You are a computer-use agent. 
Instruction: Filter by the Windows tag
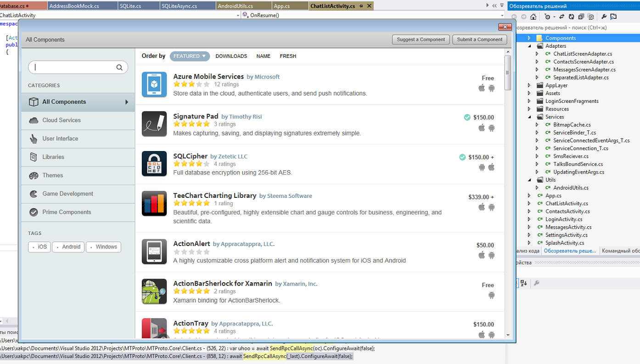[103, 247]
